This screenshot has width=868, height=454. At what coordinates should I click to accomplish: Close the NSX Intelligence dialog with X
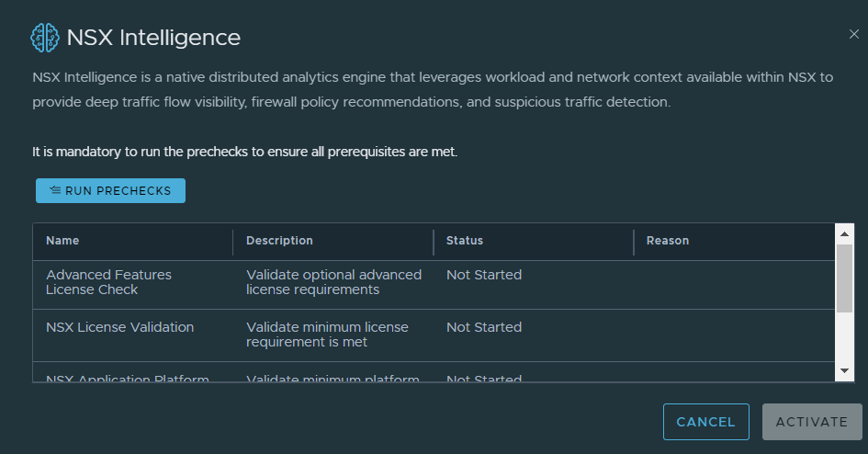854,34
